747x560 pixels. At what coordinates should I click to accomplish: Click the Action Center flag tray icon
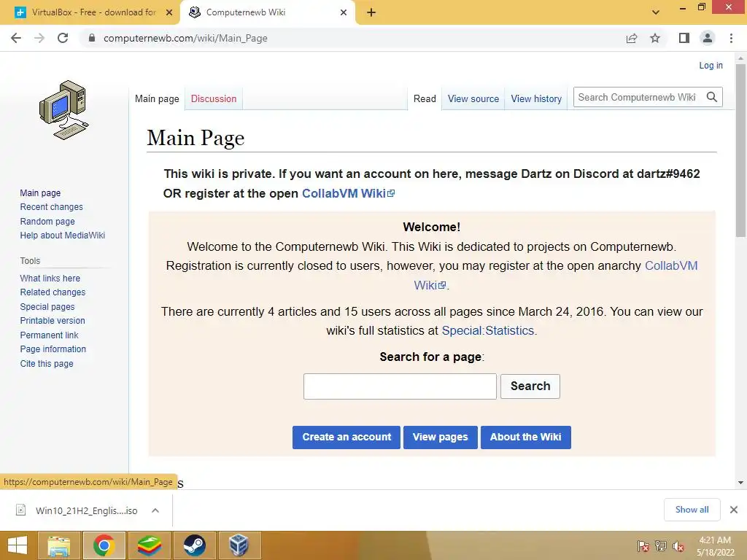tap(643, 546)
